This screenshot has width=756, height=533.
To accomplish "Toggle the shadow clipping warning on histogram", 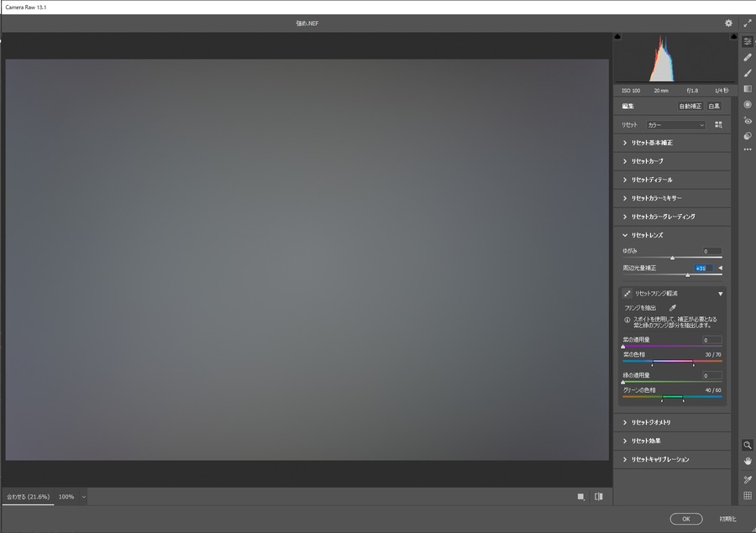I will coord(619,37).
